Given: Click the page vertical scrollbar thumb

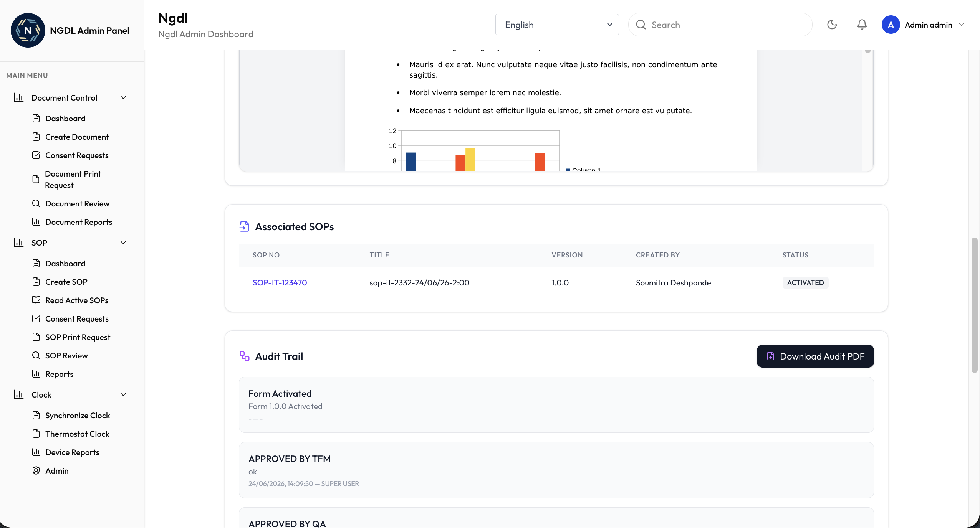Looking at the screenshot, I should 974,305.
